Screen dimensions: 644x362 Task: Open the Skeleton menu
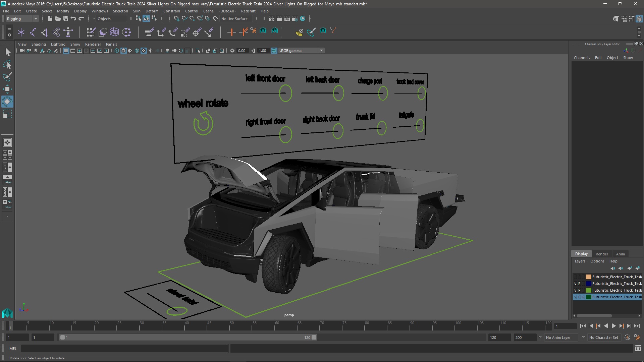[x=120, y=11]
